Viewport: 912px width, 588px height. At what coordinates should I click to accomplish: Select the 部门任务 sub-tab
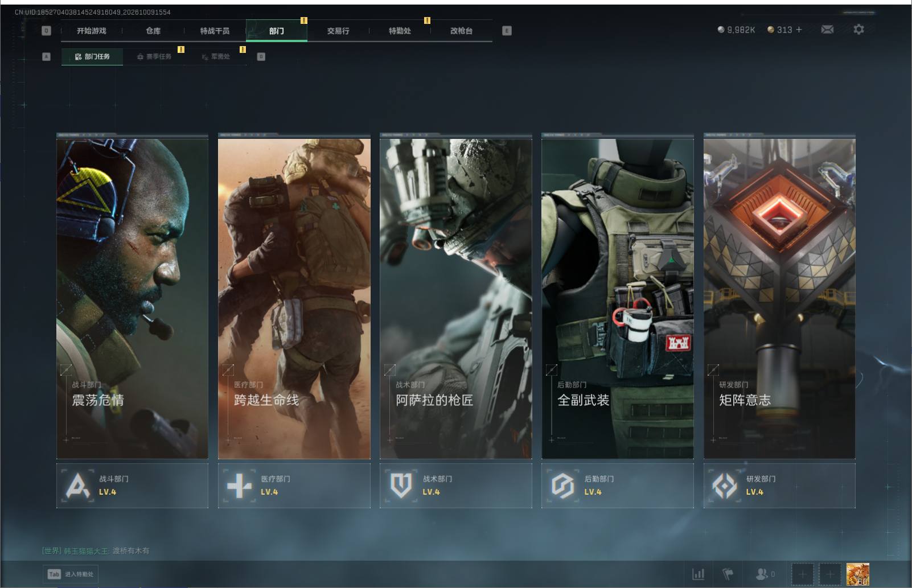pyautogui.click(x=92, y=56)
